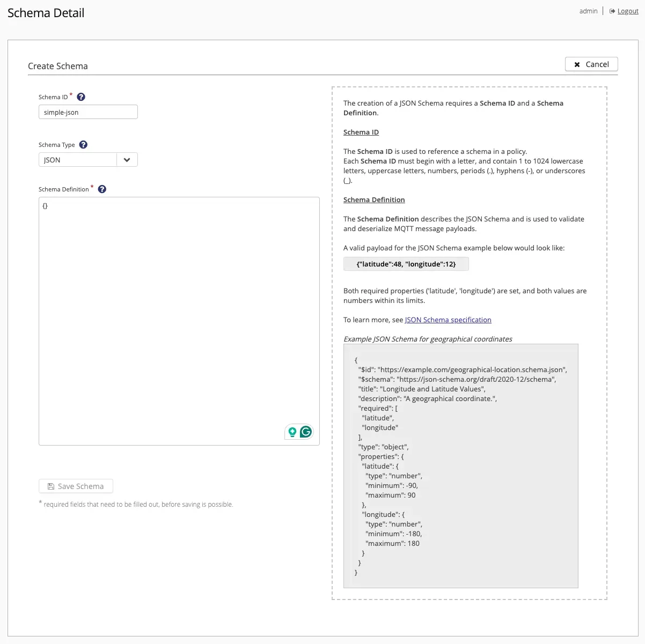Screen dimensions: 645x644
Task: Click the Create Schema section heading
Action: click(58, 66)
